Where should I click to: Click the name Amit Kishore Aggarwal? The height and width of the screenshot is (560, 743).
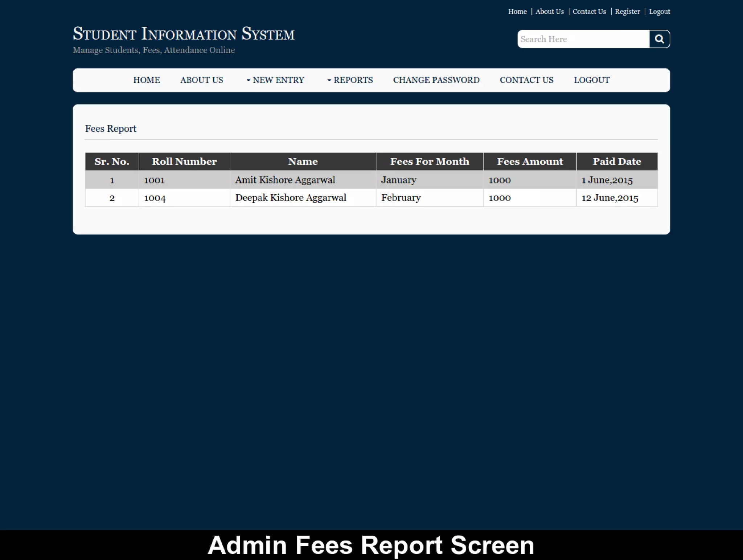[285, 180]
